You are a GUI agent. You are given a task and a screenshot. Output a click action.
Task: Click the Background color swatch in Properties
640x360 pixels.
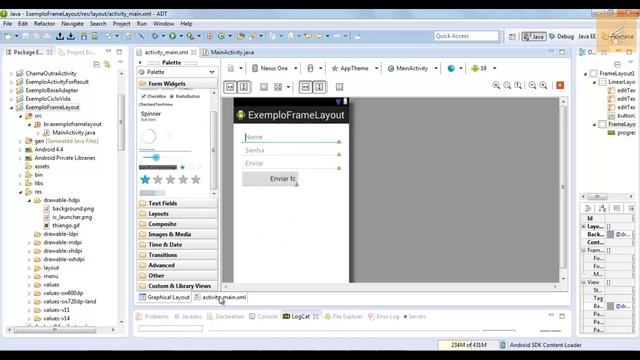click(611, 234)
